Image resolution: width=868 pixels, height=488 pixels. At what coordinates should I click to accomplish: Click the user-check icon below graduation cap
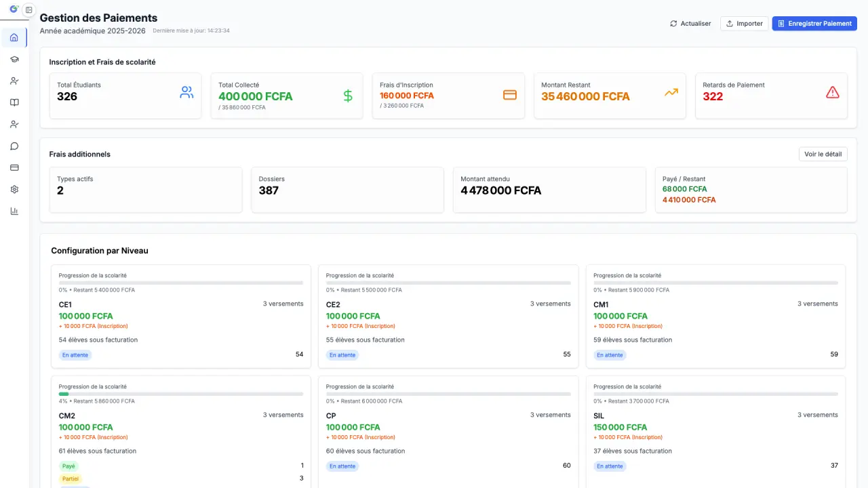pos(14,81)
